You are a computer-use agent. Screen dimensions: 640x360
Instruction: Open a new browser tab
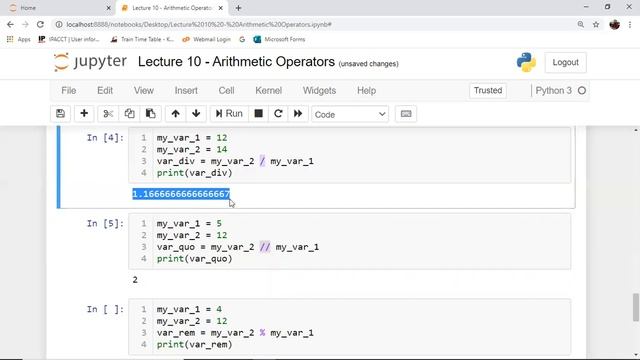(238, 8)
